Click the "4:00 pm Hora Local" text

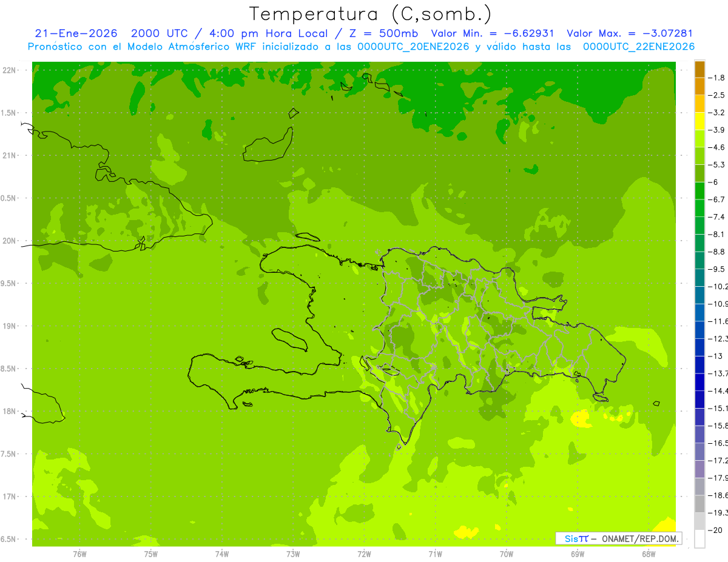(x=269, y=33)
